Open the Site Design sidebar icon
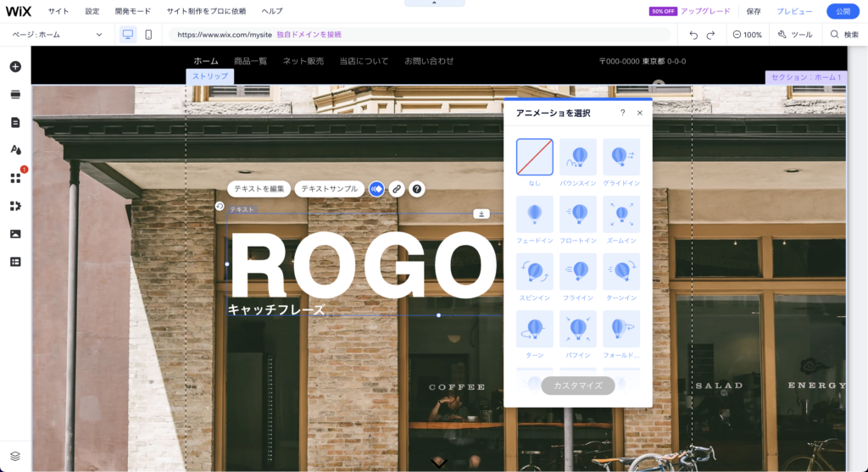This screenshot has width=868, height=472. pyautogui.click(x=15, y=149)
